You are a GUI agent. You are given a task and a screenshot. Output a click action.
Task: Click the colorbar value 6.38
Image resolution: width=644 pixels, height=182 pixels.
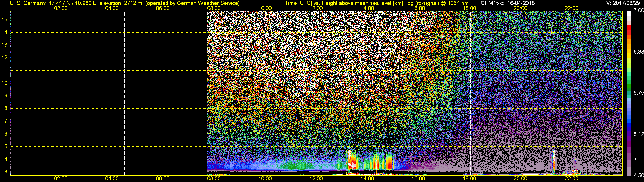[638, 52]
